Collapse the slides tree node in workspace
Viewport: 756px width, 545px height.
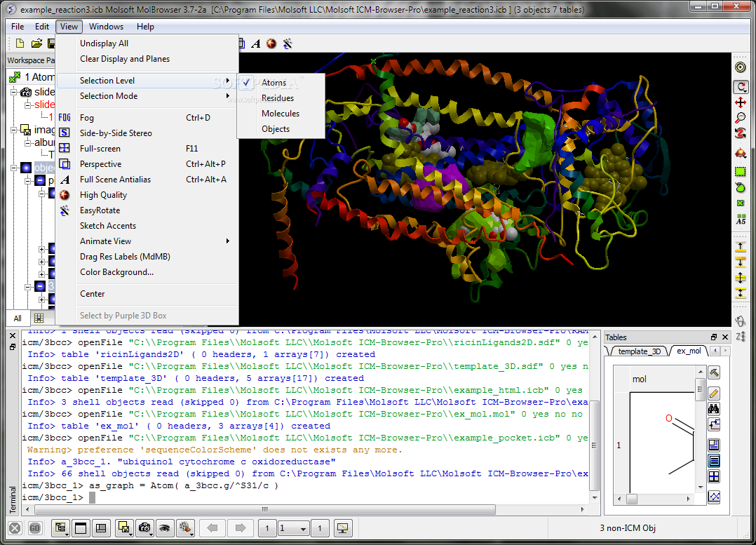(13, 92)
